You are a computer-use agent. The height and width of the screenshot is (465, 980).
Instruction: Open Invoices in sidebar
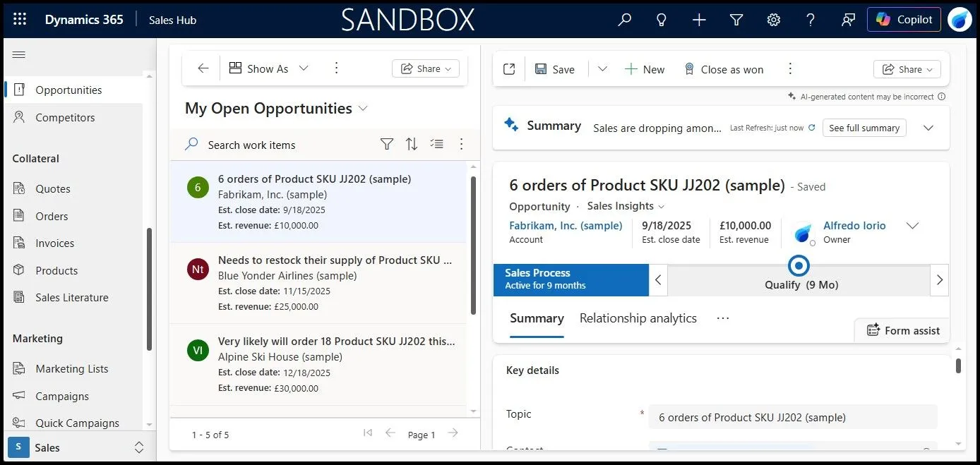[x=73, y=243]
